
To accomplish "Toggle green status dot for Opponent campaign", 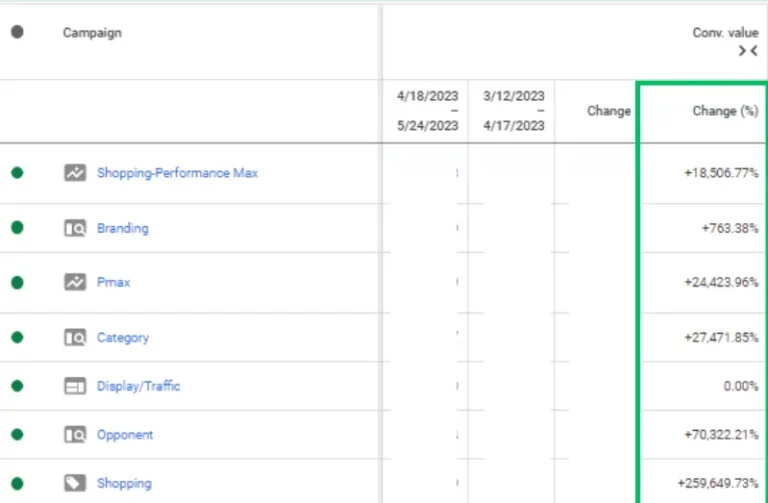I will [x=17, y=435].
